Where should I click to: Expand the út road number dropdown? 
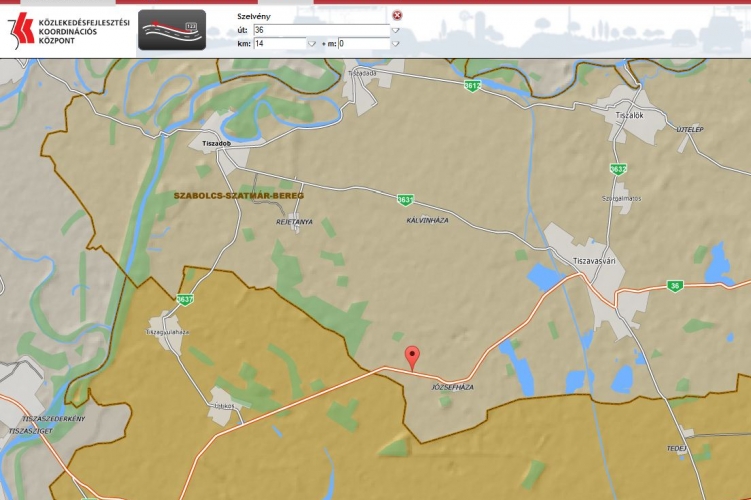click(395, 30)
